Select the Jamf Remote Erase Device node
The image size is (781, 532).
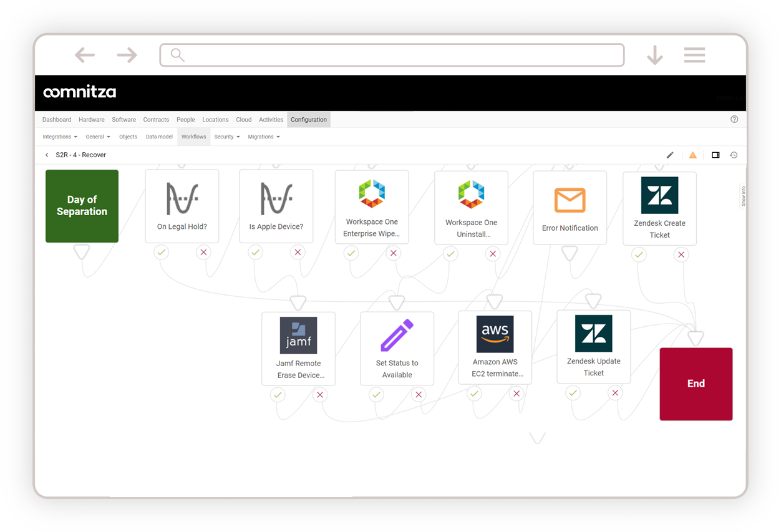point(298,348)
